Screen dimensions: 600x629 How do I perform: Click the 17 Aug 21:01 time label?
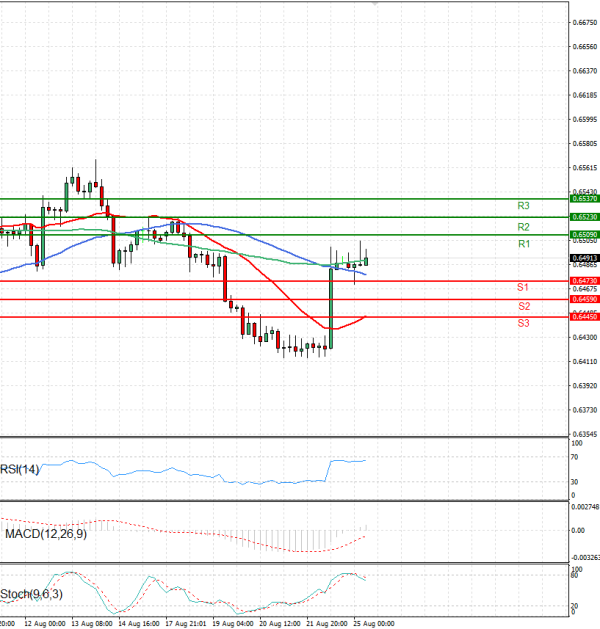pos(186,624)
